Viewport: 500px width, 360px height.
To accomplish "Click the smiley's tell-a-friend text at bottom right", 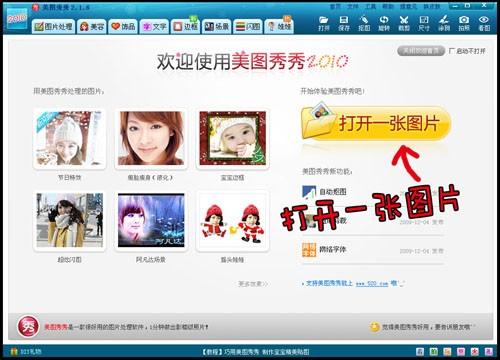I will click(428, 327).
